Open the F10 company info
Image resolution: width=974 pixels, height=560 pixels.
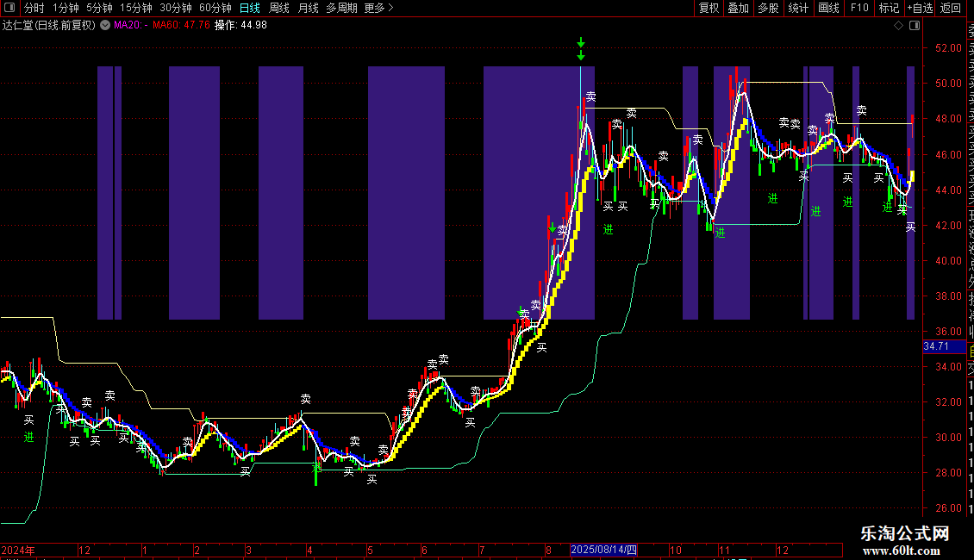pos(859,8)
